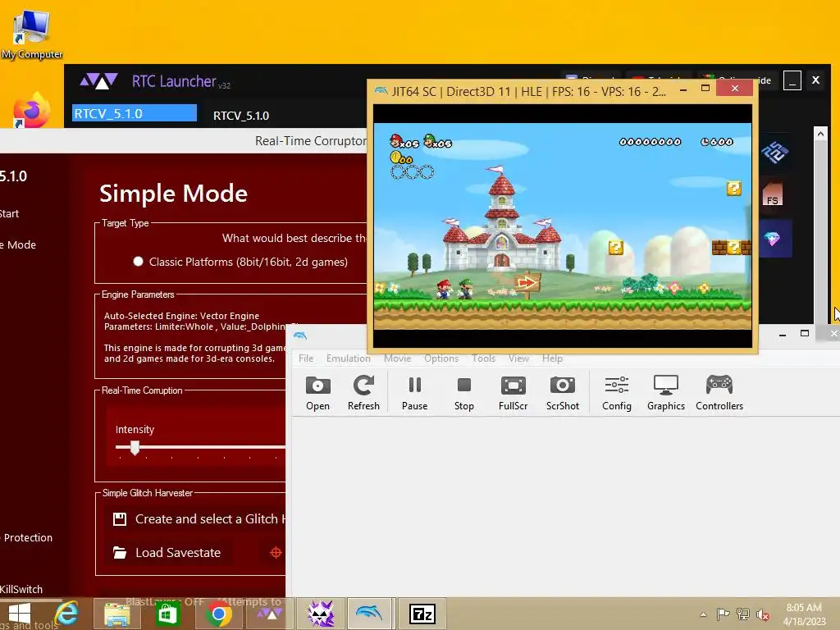This screenshot has height=630, width=840.
Task: Open the Protection section in RTC sidebar
Action: [x=27, y=537]
